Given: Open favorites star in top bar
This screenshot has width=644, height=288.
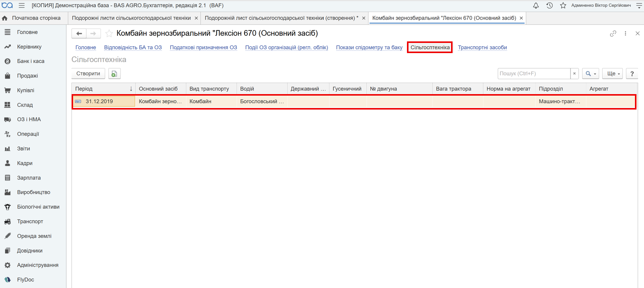Looking at the screenshot, I should 563,5.
